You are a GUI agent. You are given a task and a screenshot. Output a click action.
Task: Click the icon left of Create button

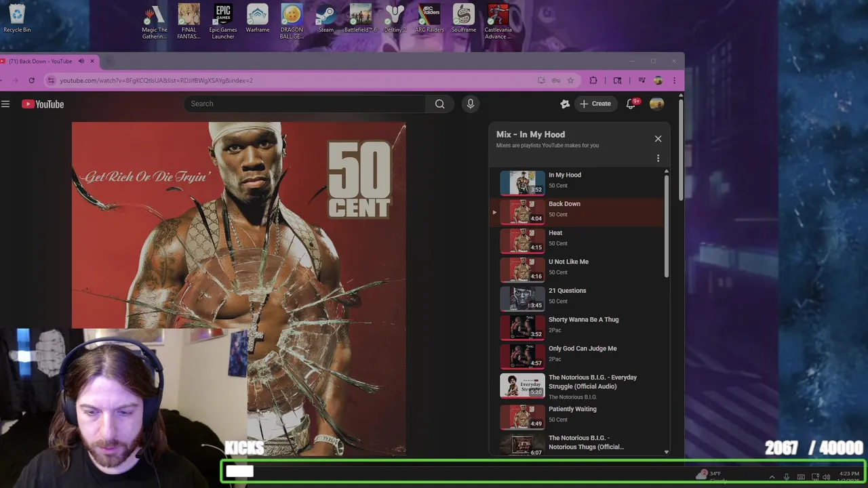tap(564, 104)
